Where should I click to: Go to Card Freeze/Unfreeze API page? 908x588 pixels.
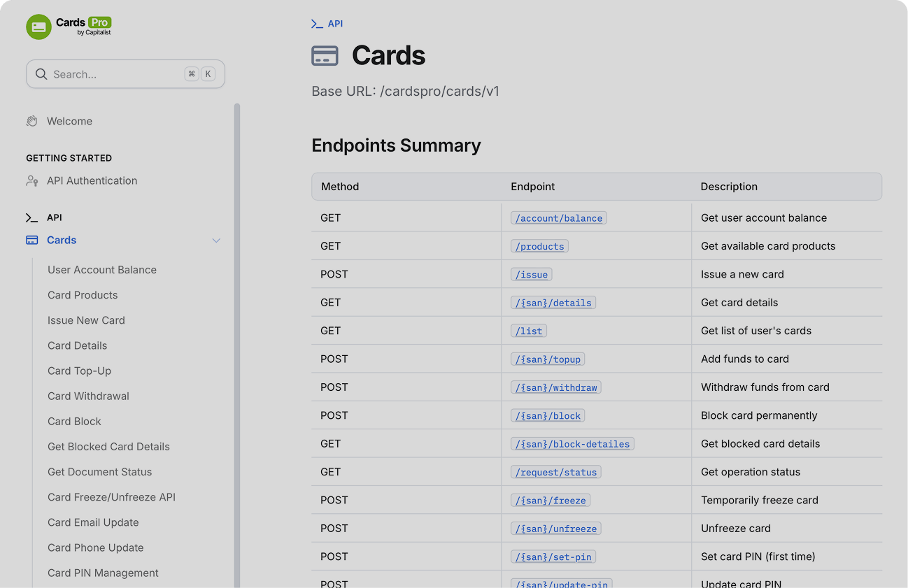coord(111,497)
